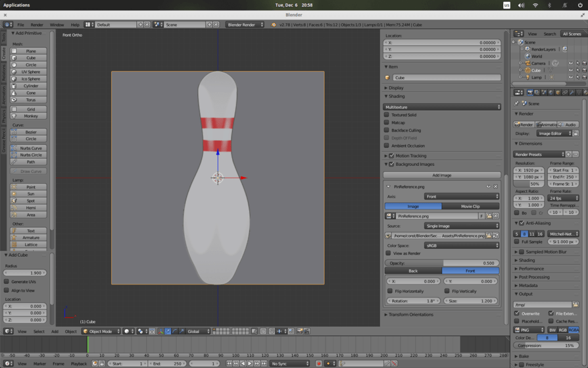This screenshot has width=588, height=368.
Task: Enable Flip Horizontally checkbox
Action: [390, 291]
